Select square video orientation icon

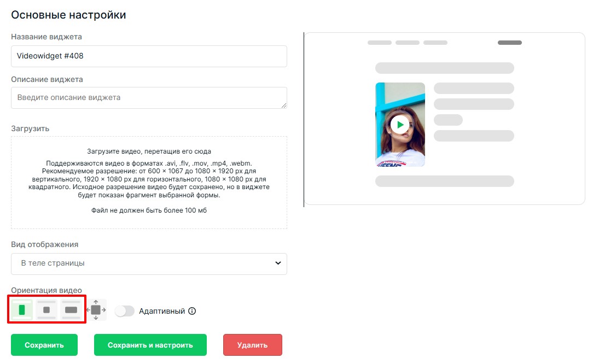tap(46, 310)
